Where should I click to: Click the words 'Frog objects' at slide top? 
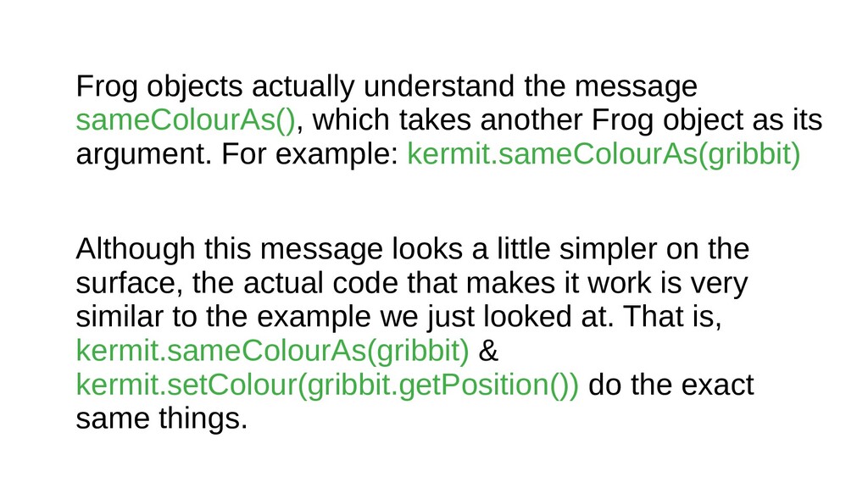pos(159,87)
